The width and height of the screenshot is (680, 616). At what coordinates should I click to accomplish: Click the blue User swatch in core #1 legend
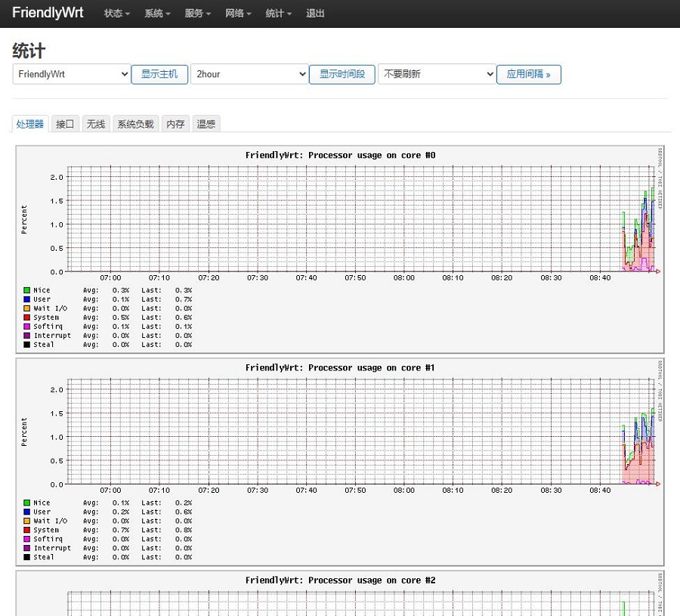point(27,512)
